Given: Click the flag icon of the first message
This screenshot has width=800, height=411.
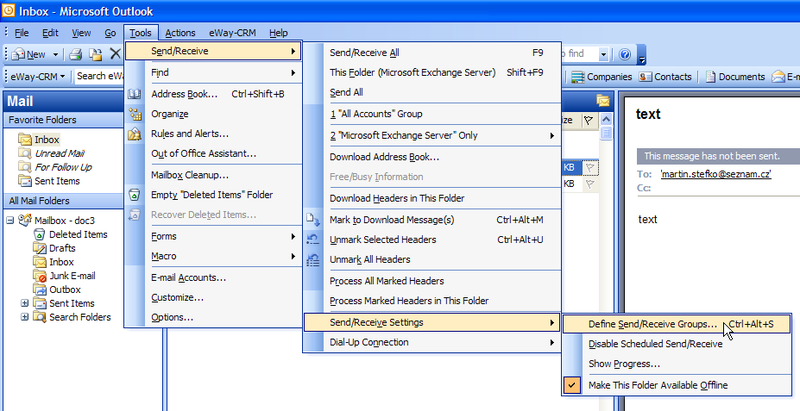Looking at the screenshot, I should click(590, 167).
